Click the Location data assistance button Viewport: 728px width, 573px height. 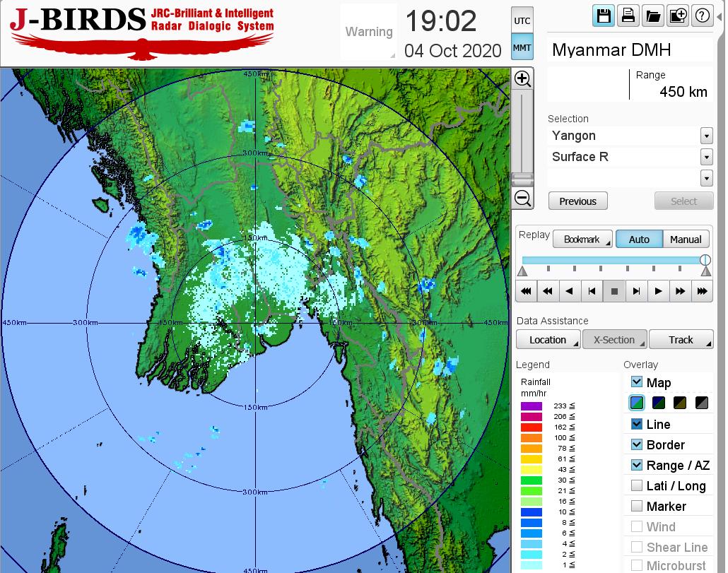pyautogui.click(x=548, y=340)
